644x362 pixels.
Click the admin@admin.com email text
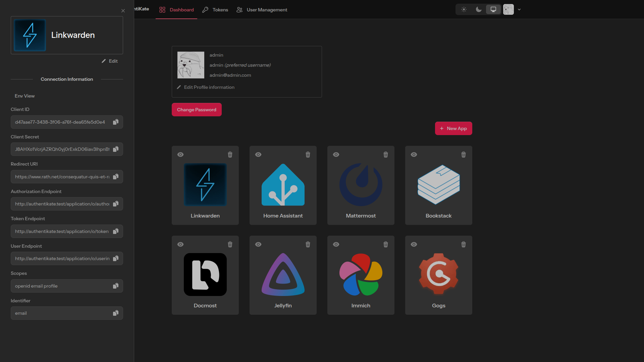230,75
